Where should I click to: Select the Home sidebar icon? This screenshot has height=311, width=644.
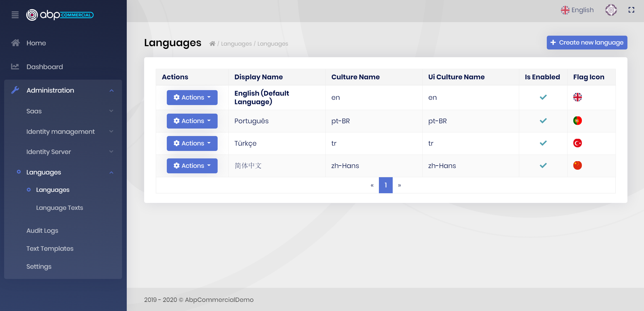coord(15,43)
